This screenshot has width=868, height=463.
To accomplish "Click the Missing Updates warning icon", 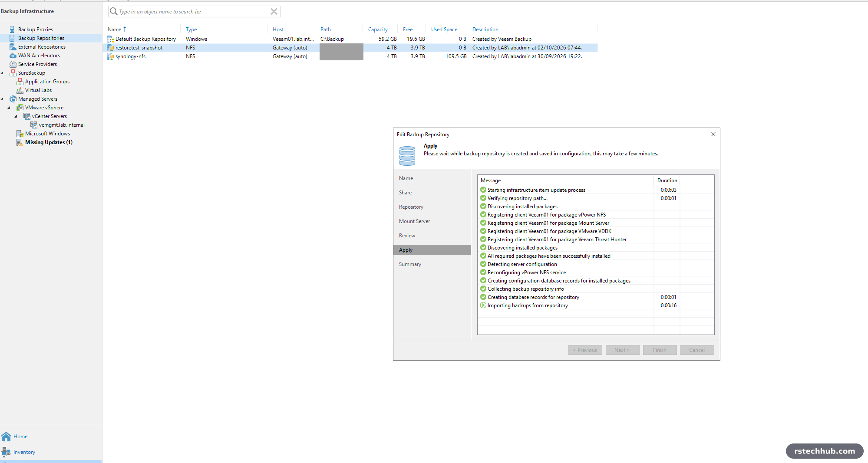I will tap(20, 142).
